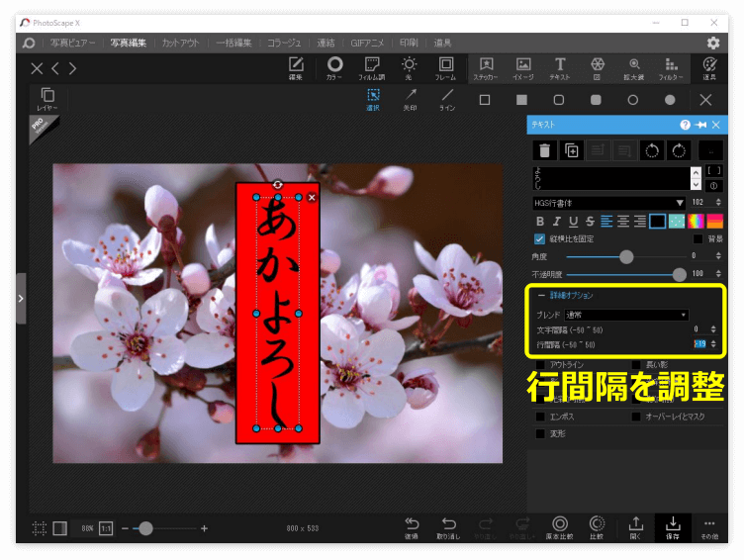Toggle italic text formatting
The height and width of the screenshot is (560, 744).
pyautogui.click(x=557, y=222)
